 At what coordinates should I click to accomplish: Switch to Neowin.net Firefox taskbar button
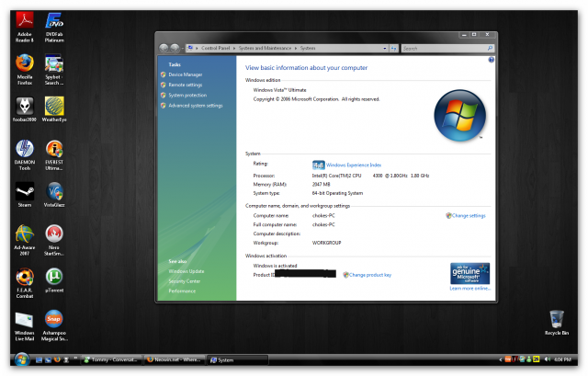coord(175,359)
